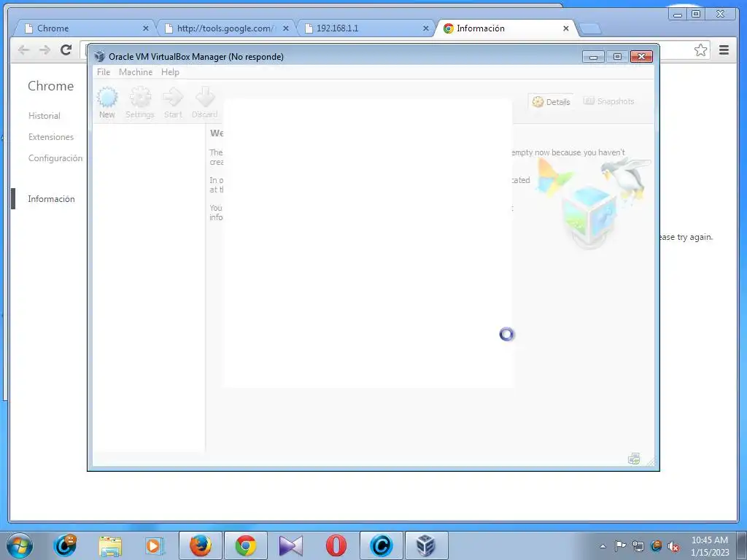Show hidden system tray icons

[603, 546]
